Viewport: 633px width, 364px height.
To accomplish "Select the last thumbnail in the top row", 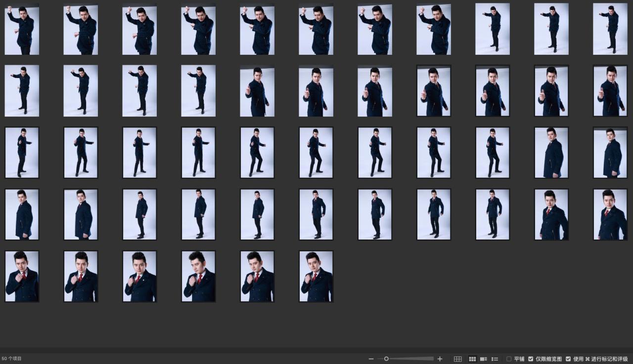I will [x=610, y=30].
